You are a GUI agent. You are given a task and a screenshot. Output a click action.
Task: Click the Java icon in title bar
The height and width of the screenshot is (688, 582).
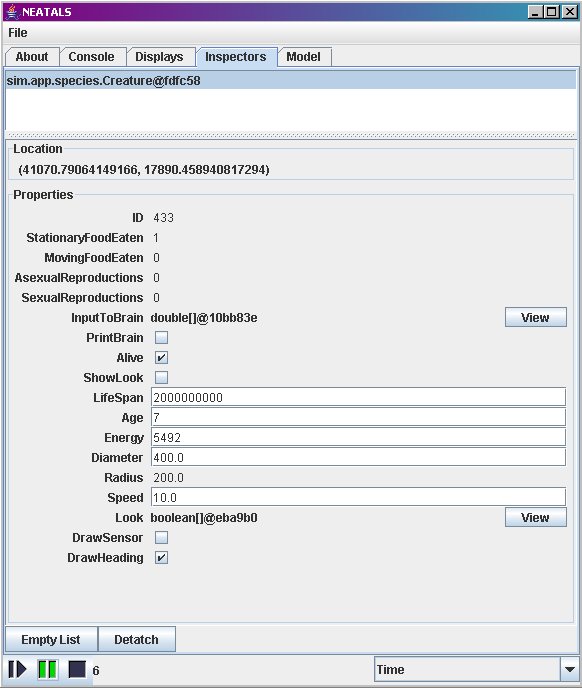(x=12, y=11)
